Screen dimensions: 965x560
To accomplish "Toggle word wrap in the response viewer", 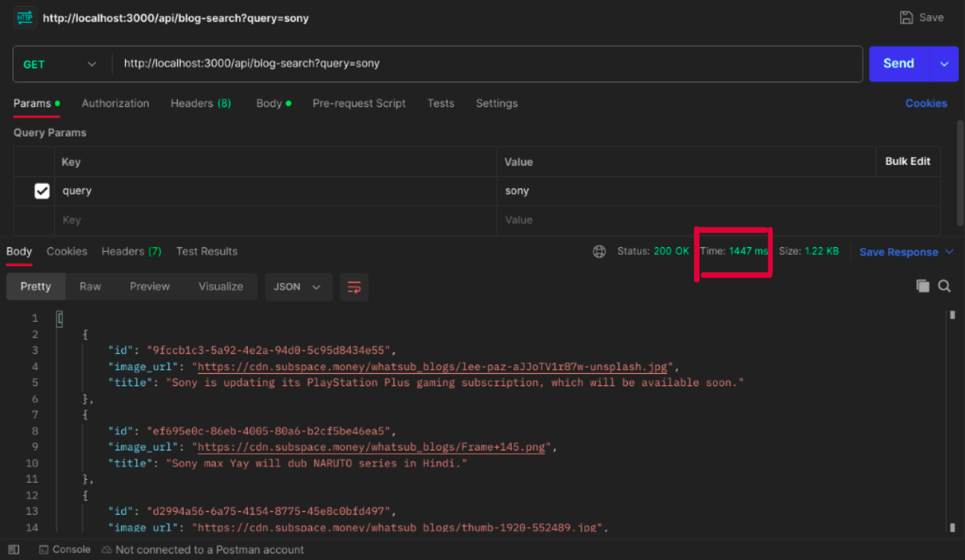I will (354, 288).
